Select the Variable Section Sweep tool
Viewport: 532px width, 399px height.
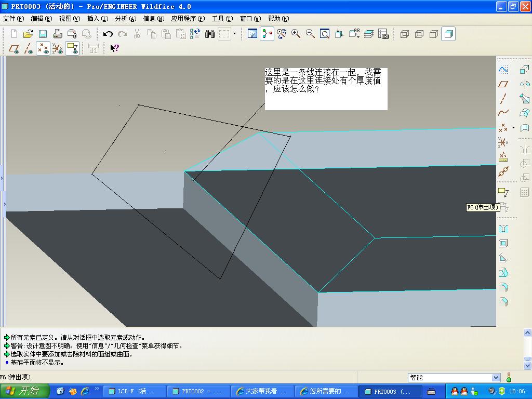click(525, 98)
